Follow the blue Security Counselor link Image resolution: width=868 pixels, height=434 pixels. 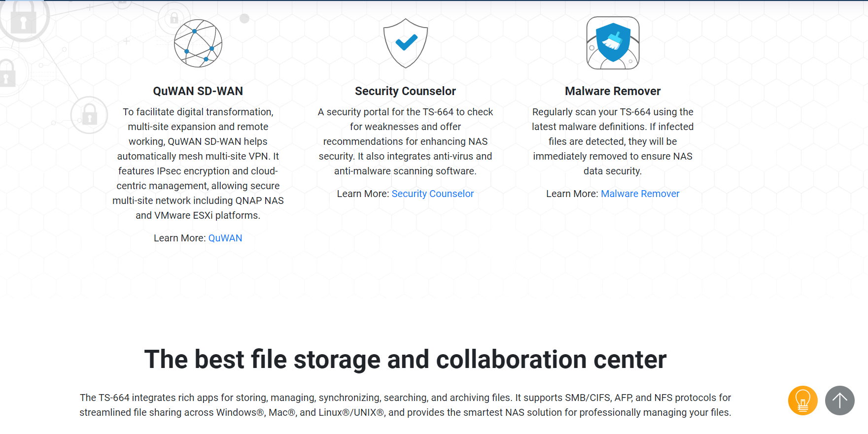pyautogui.click(x=432, y=194)
